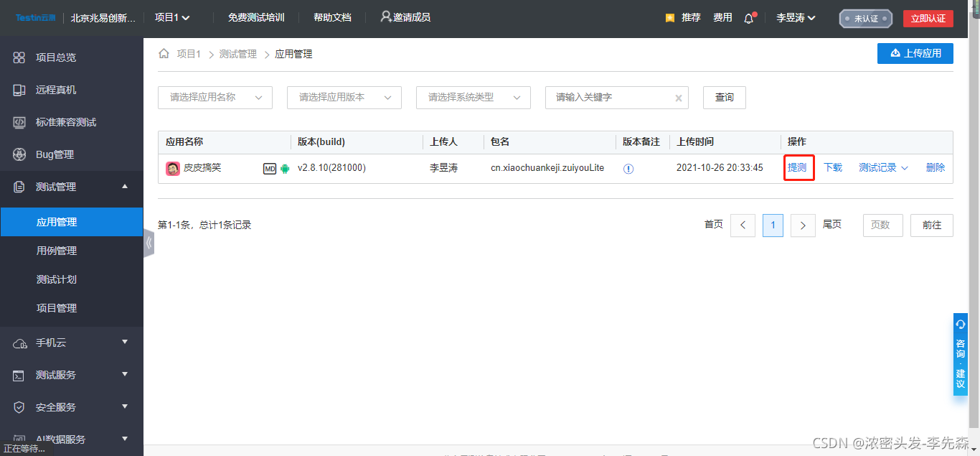Image resolution: width=980 pixels, height=456 pixels.
Task: Expand the 安全服务 sidebar section
Action: [72, 407]
